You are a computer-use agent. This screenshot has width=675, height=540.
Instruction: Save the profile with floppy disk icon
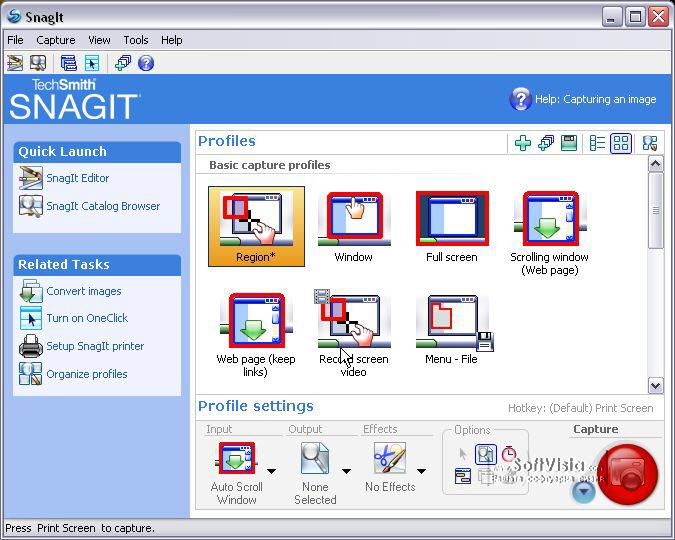[569, 143]
